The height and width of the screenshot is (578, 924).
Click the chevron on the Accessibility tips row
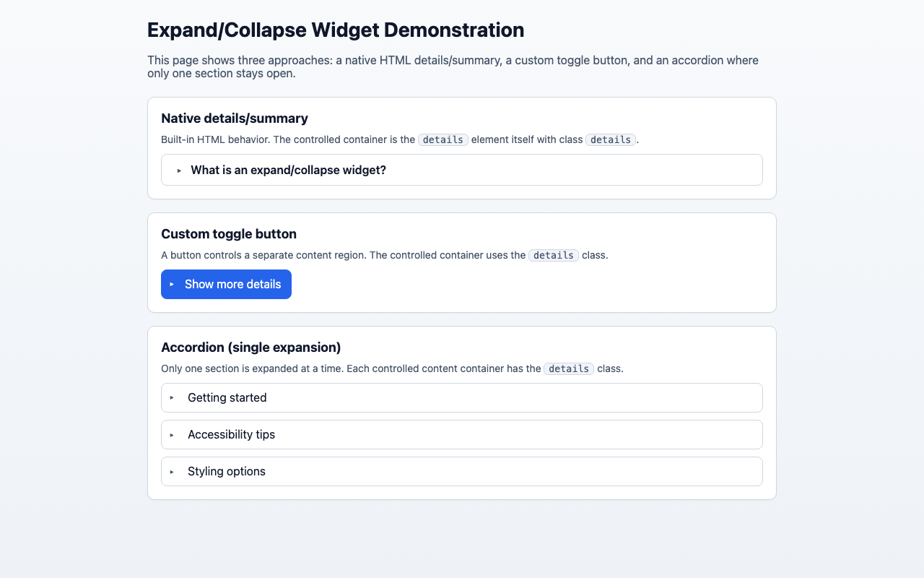coord(173,434)
